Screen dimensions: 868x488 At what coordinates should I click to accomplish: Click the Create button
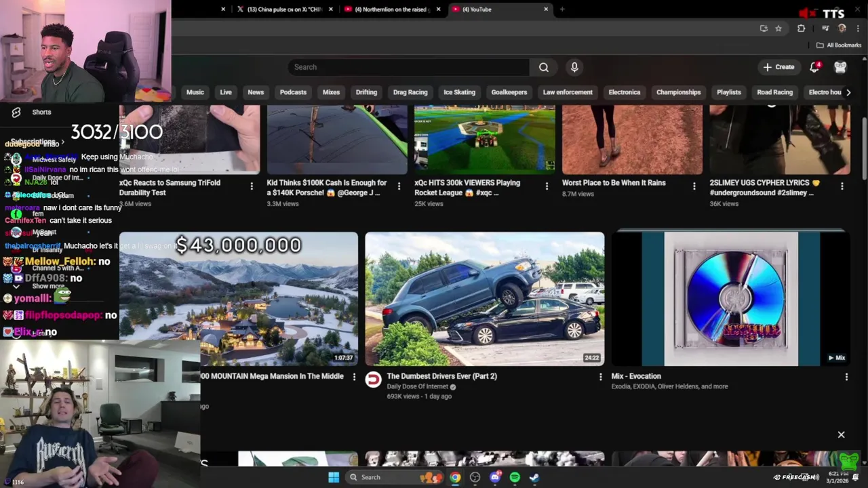point(778,67)
